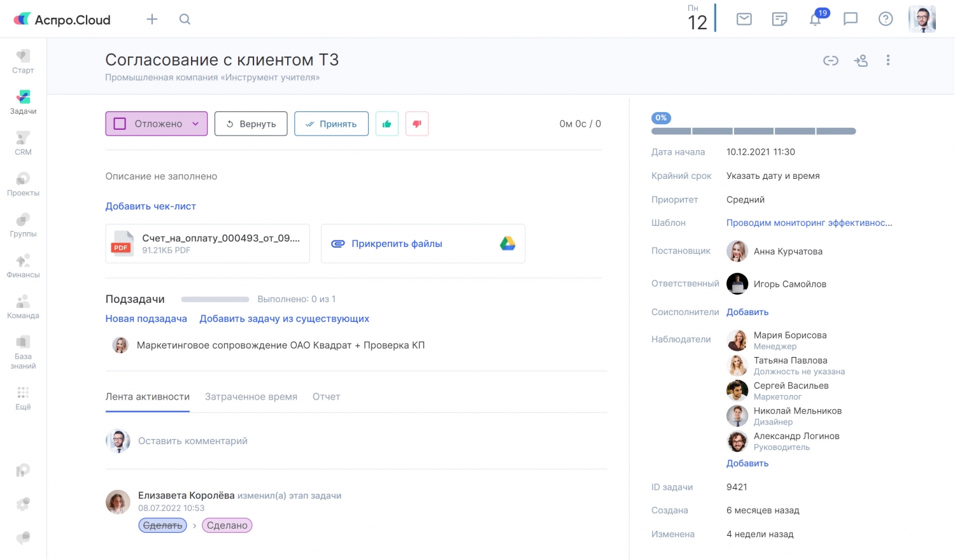This screenshot has width=955, height=560.
Task: Open CRM section in sidebar
Action: pyautogui.click(x=23, y=143)
